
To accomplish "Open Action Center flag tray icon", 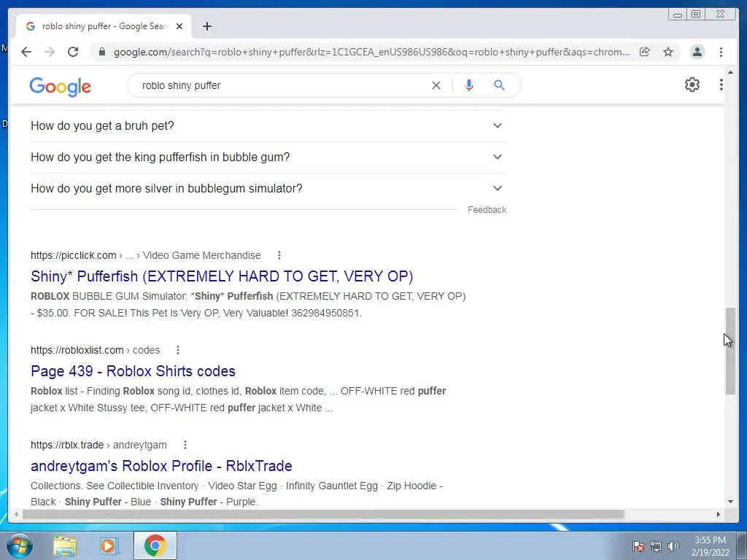I will pyautogui.click(x=638, y=545).
